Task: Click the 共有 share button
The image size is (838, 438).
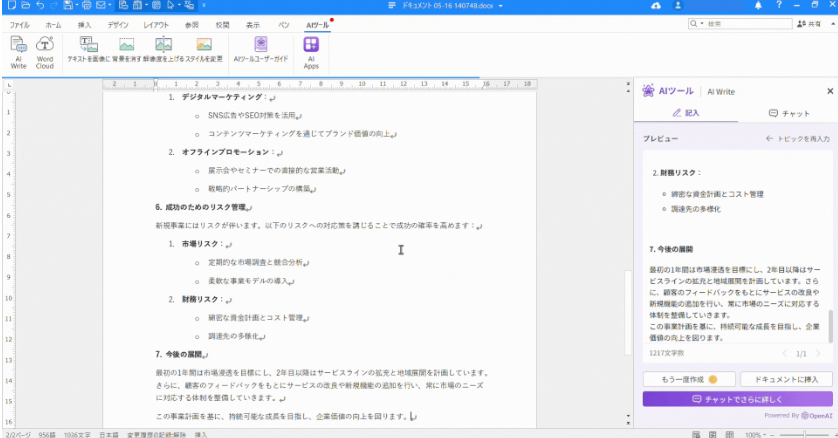Action: pyautogui.click(x=809, y=24)
